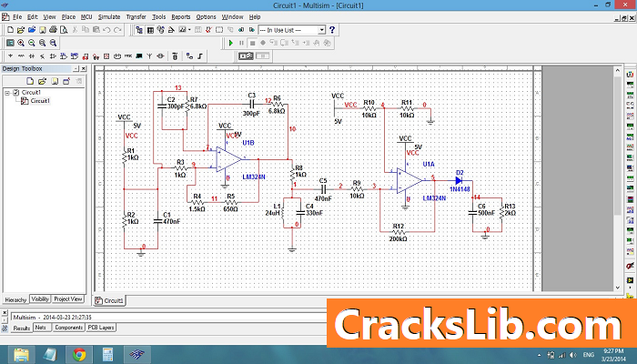
Task: Click the Toggle full screen icon
Action: click(10, 43)
